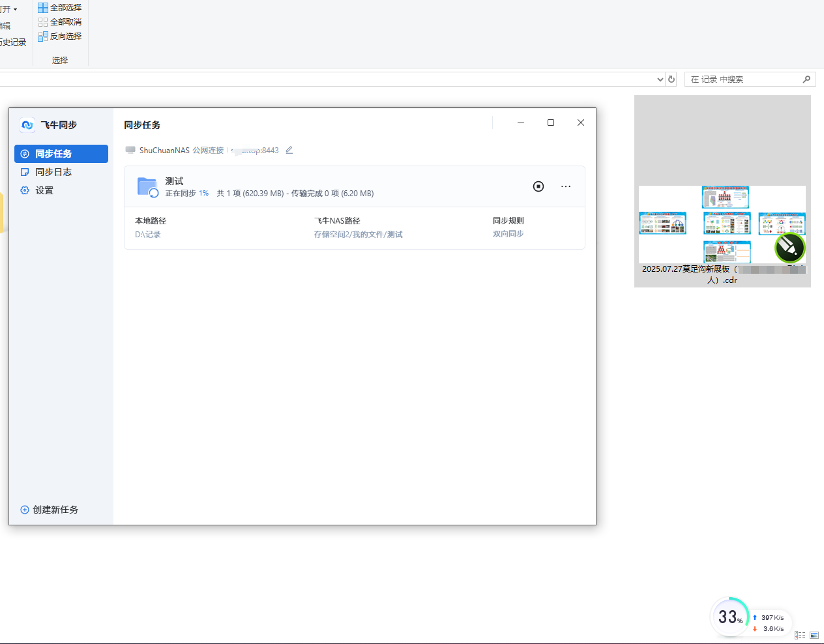
Task: Click 全部取消 in the Explorer ribbon
Action: pyautogui.click(x=60, y=22)
